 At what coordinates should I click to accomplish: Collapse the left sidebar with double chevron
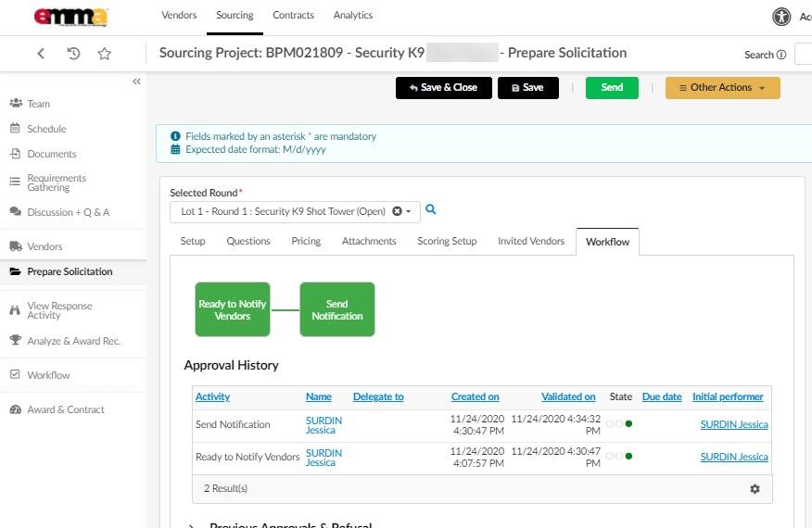(x=136, y=82)
